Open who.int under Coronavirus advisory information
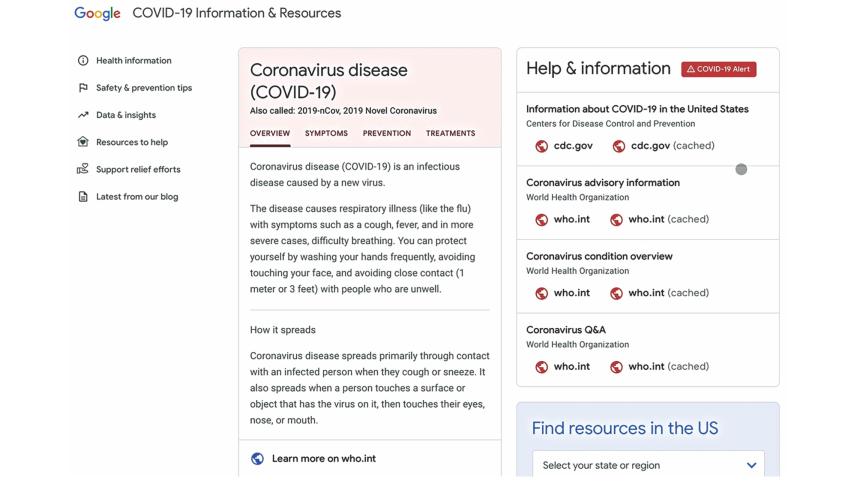 tap(571, 220)
